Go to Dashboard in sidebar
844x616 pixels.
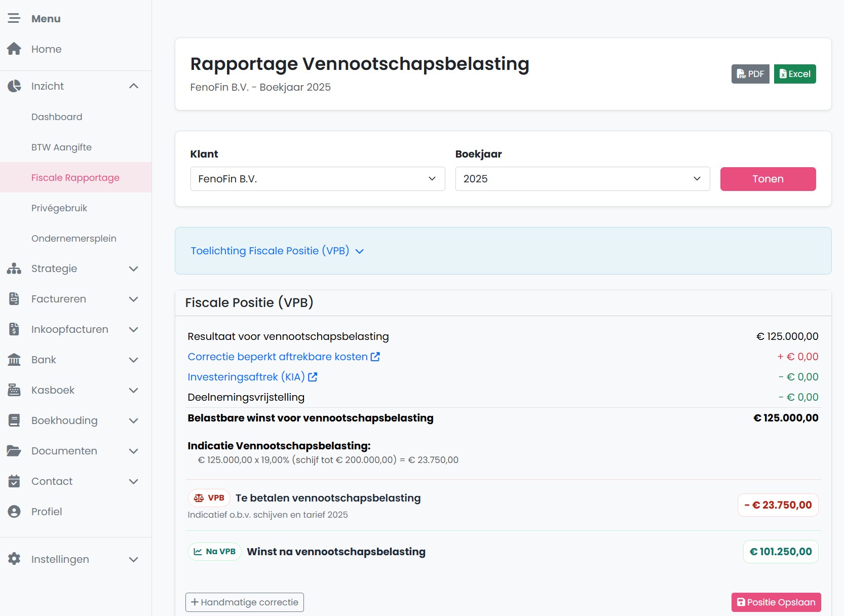click(x=57, y=117)
